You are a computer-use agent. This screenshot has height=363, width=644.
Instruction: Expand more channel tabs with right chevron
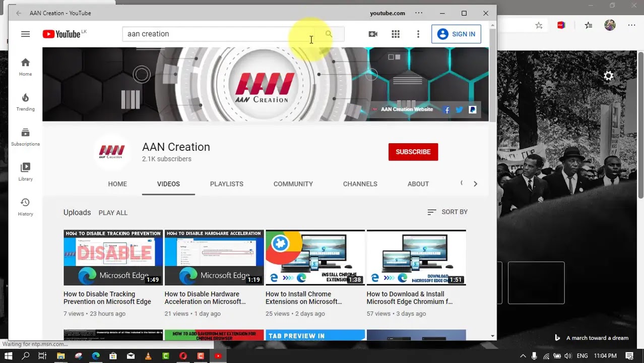coord(475,184)
